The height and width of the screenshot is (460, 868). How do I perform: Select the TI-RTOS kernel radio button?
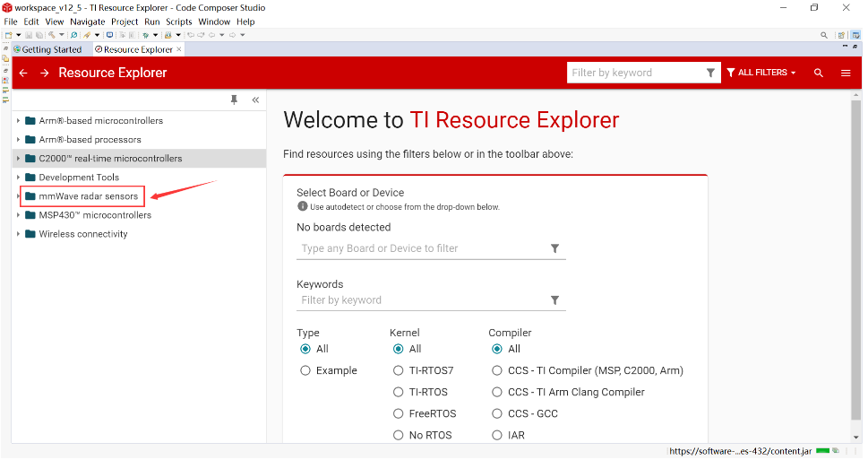coord(398,392)
